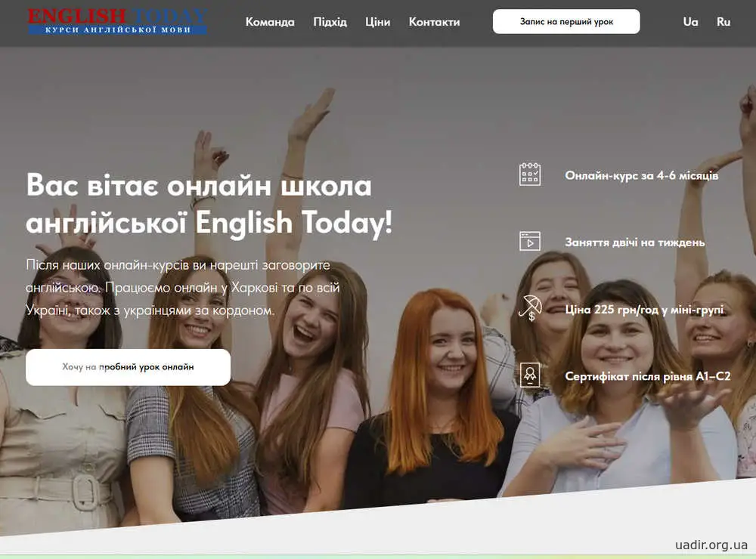Open the Ціни section from the navigation
This screenshot has width=756, height=559.
379,22
